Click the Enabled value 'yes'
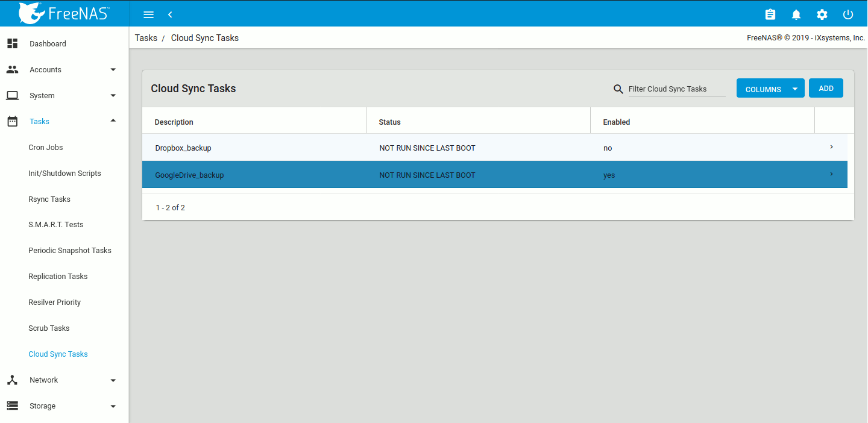868x423 pixels. [609, 175]
